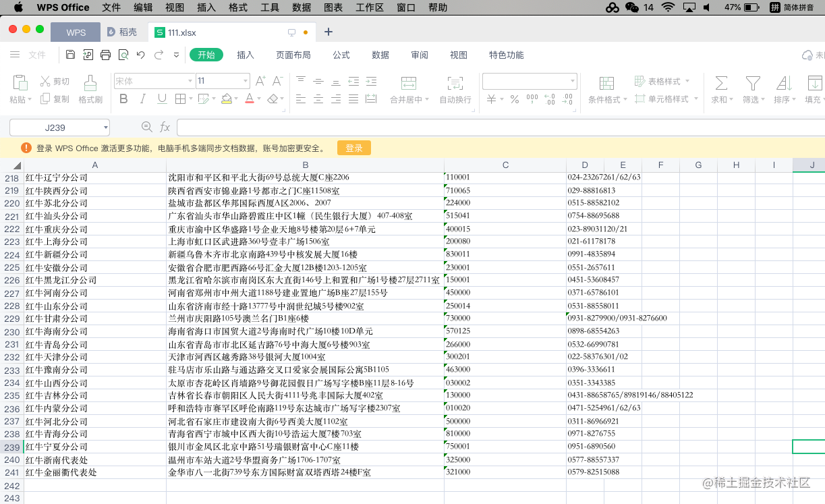825x504 pixels.
Task: Click the Increase Decimal icon
Action: coord(550,99)
